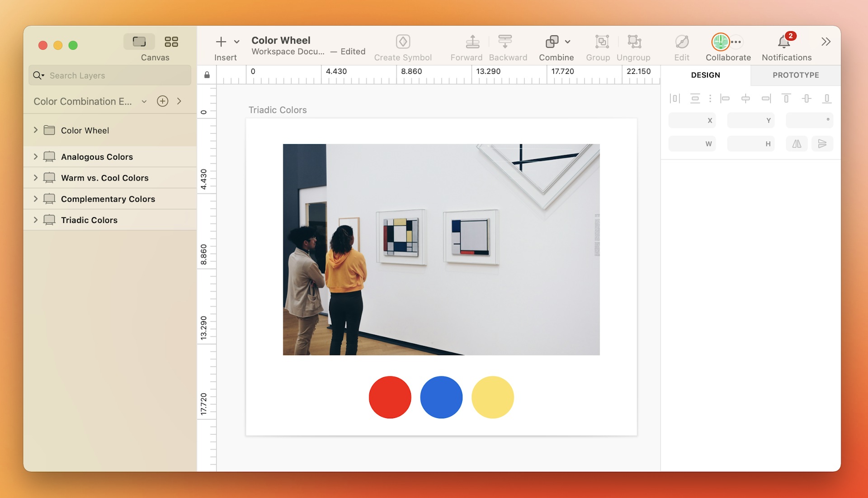Switch to the Canvas view
Image resolution: width=868 pixels, height=498 pixels.
139,41
